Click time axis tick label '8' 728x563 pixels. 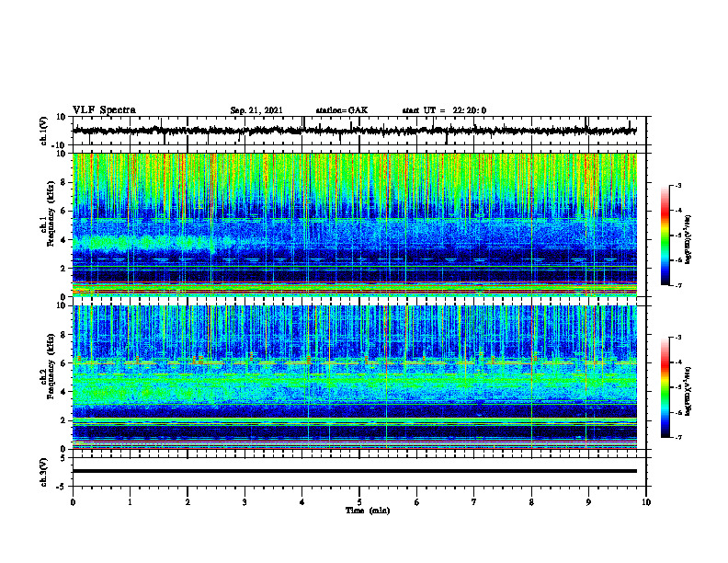click(531, 502)
